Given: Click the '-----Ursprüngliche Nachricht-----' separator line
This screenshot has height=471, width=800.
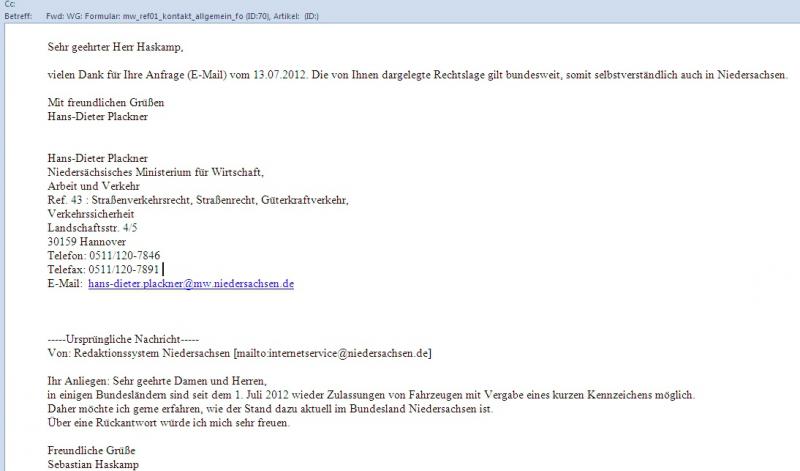Looking at the screenshot, I should click(x=123, y=339).
